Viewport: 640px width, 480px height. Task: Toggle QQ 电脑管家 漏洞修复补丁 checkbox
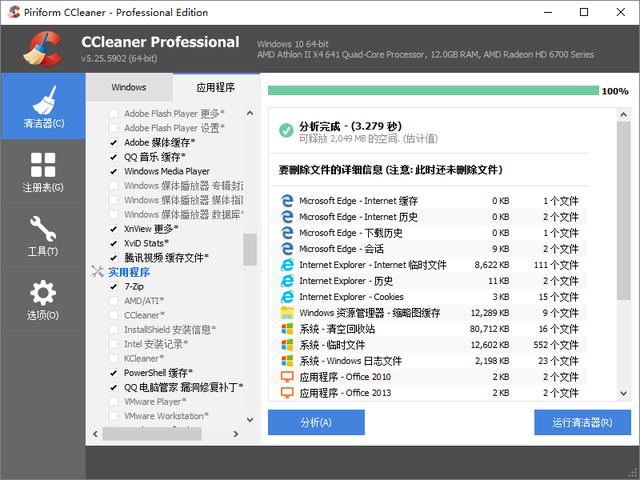(113, 387)
